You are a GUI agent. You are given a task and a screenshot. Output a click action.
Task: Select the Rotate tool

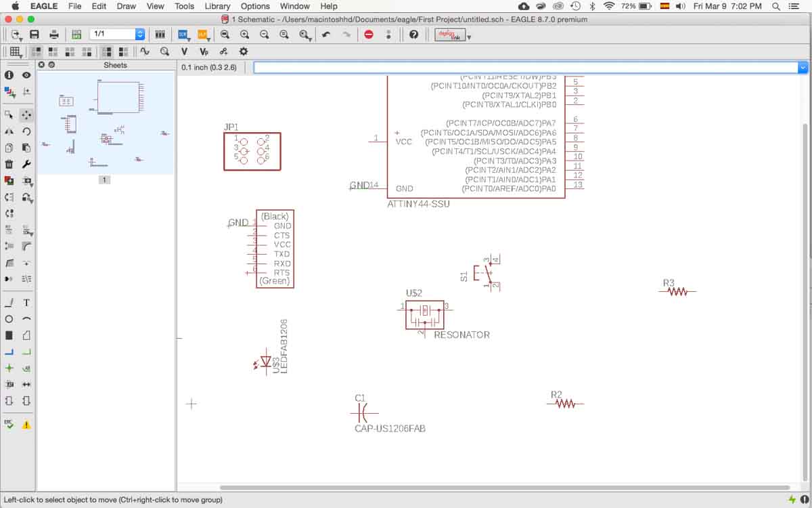[x=26, y=131]
